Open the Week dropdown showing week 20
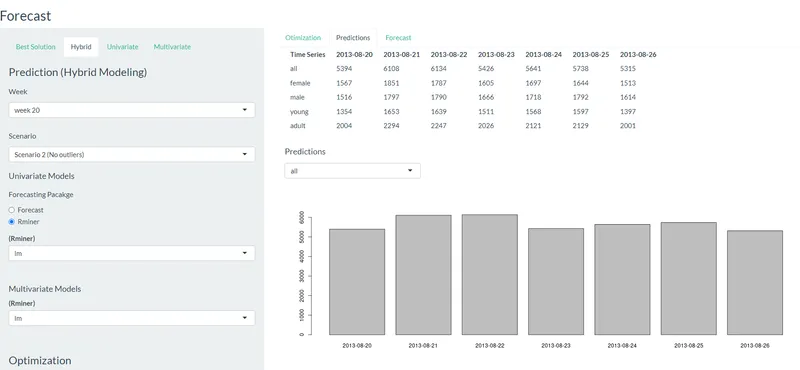This screenshot has height=370, width=800. coord(132,110)
